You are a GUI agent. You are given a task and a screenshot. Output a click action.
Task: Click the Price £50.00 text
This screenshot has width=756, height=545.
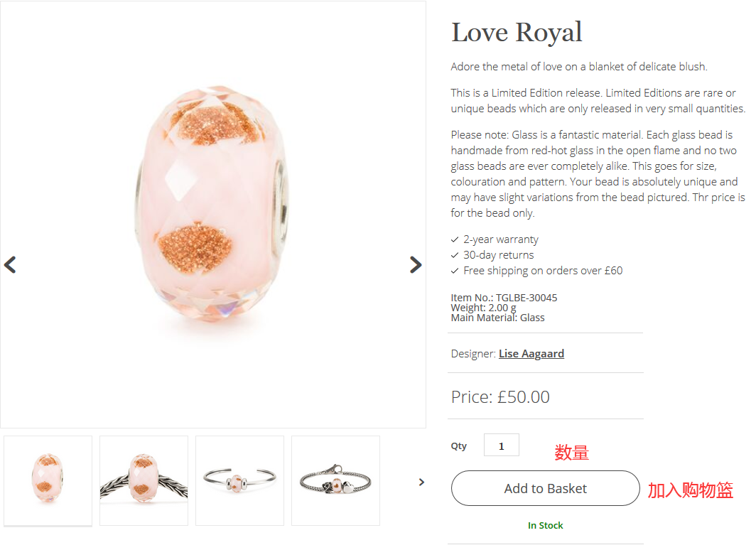coord(500,396)
